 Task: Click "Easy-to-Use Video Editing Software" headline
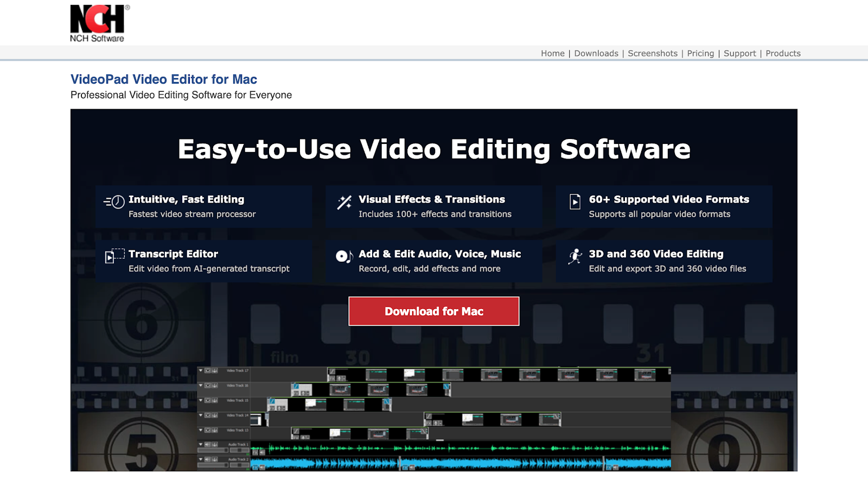pyautogui.click(x=434, y=149)
